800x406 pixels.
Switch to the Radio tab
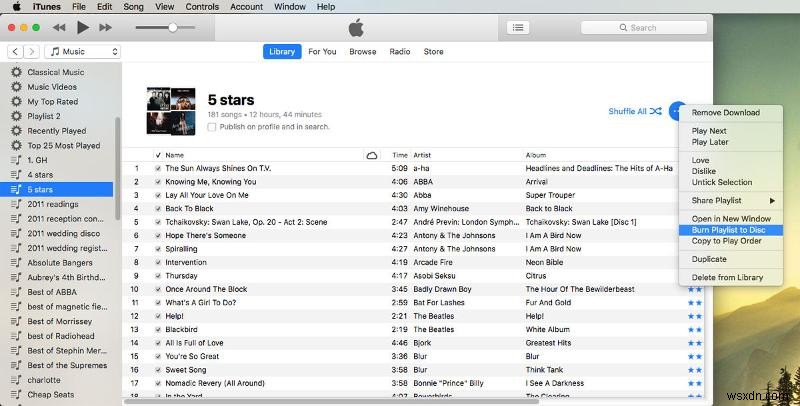(x=399, y=52)
